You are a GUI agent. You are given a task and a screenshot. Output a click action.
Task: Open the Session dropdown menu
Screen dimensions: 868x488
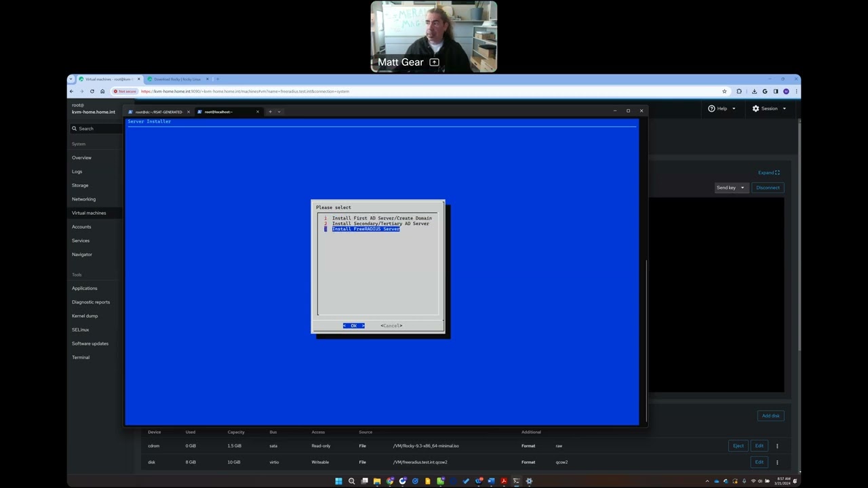(770, 108)
